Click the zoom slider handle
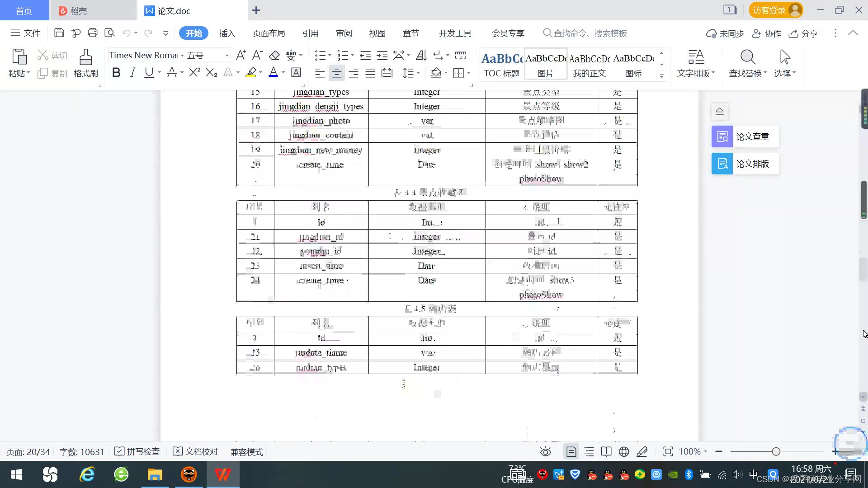 776,452
